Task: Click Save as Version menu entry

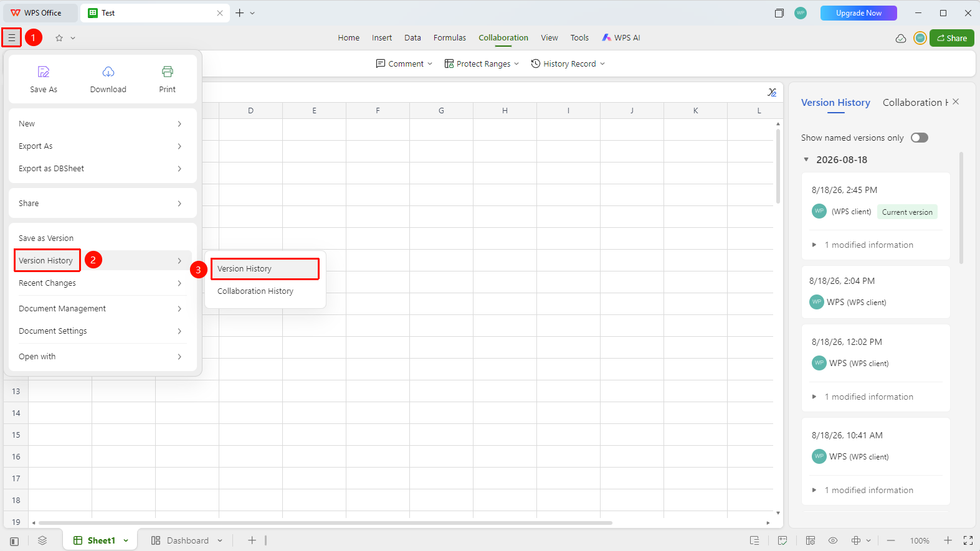Action: (100, 238)
